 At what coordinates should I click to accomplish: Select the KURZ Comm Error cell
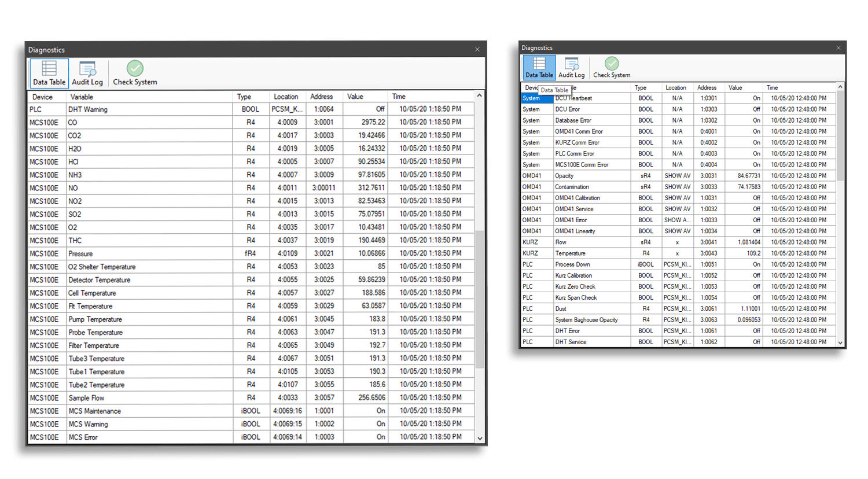click(592, 142)
